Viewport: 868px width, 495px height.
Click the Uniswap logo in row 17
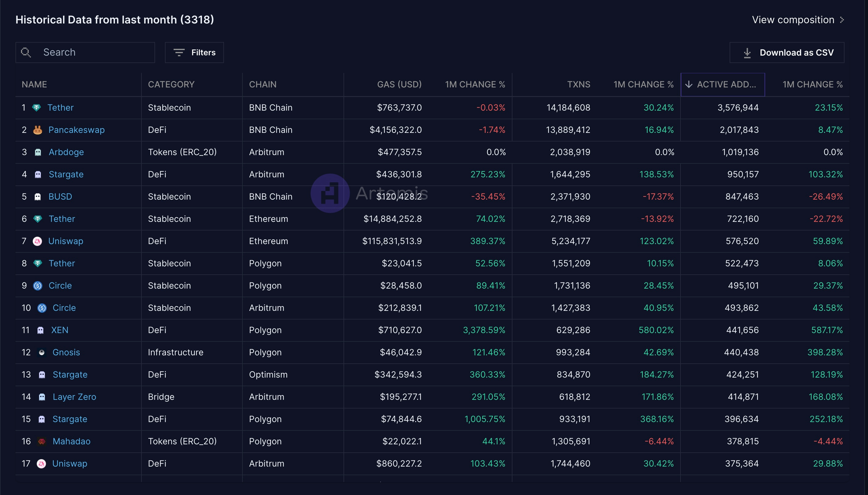[41, 464]
